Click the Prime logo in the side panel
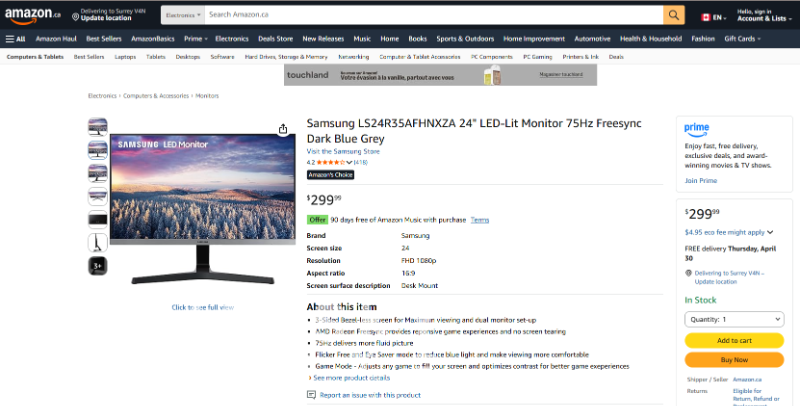This screenshot has height=406, width=800. click(696, 130)
